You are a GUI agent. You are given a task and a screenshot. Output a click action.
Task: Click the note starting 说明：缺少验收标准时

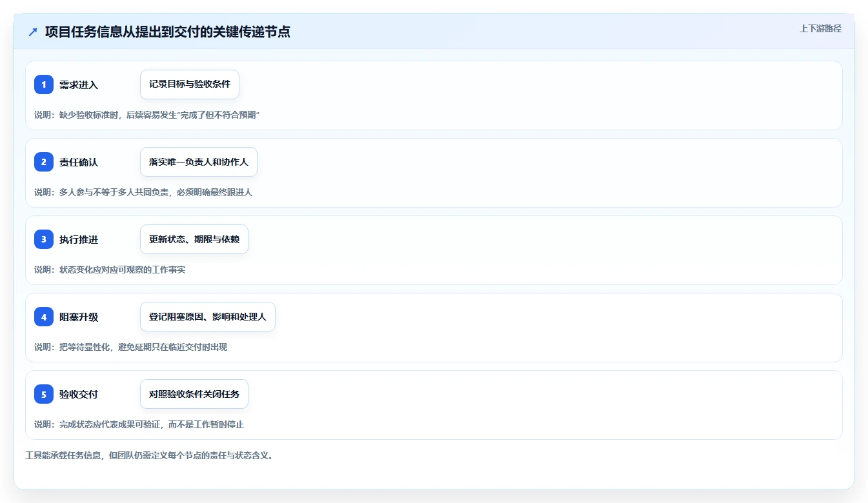[146, 115]
